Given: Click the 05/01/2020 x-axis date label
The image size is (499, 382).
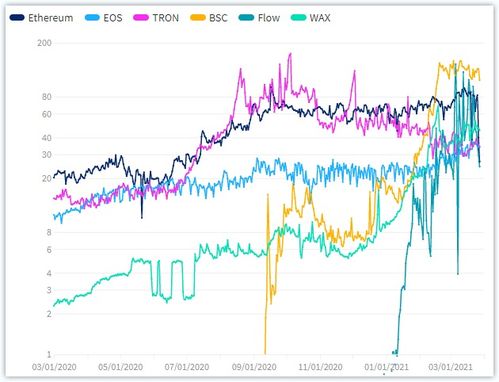Looking at the screenshot, I should pos(120,367).
